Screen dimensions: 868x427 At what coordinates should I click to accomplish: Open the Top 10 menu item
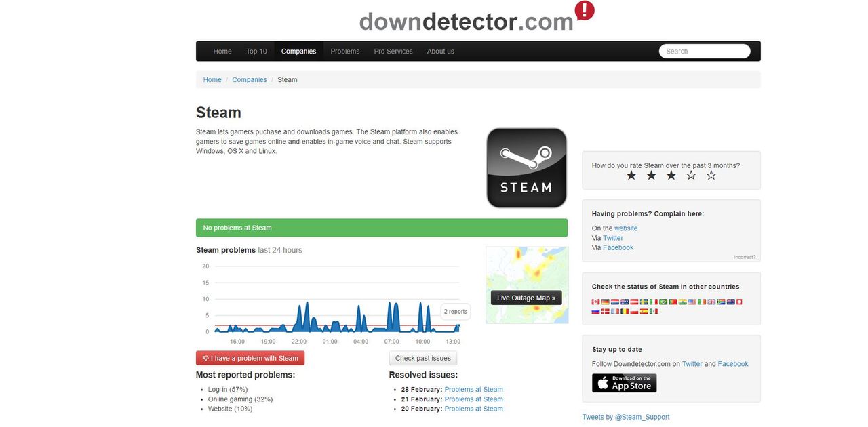coord(256,51)
